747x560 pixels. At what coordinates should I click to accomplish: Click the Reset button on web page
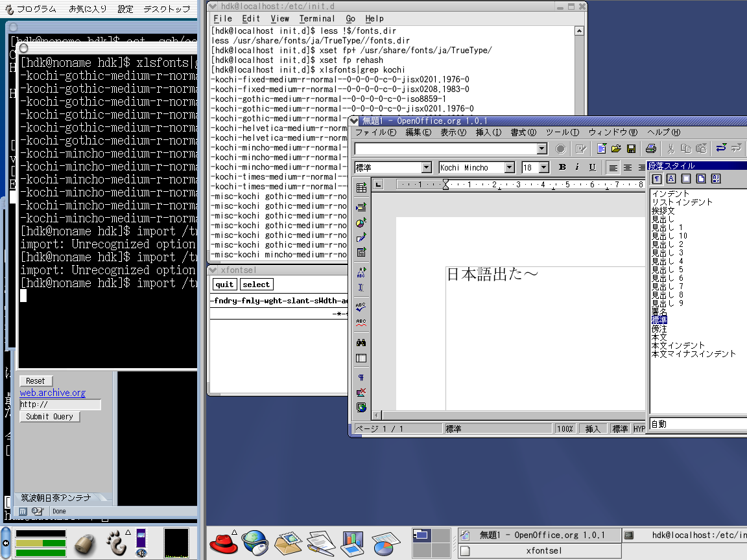tap(36, 381)
